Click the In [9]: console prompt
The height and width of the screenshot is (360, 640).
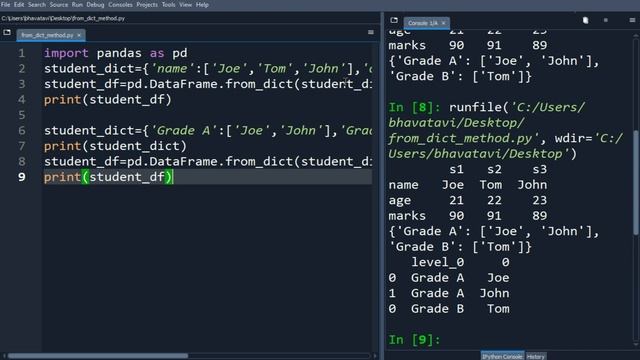[x=414, y=340]
